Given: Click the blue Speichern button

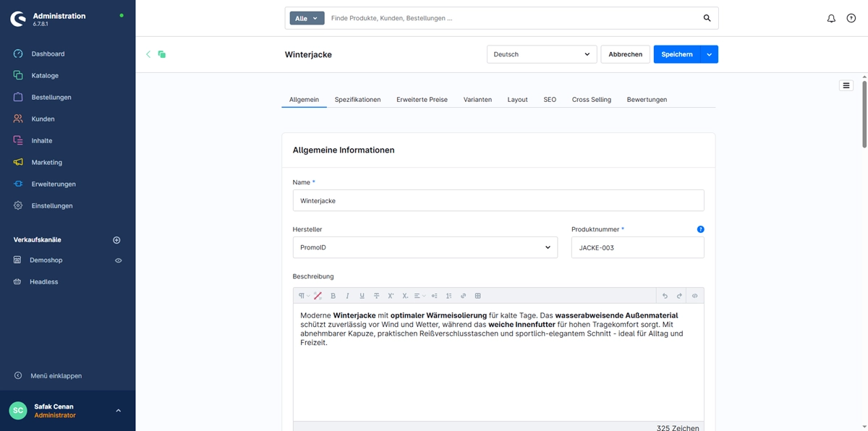Looking at the screenshot, I should click(x=678, y=54).
